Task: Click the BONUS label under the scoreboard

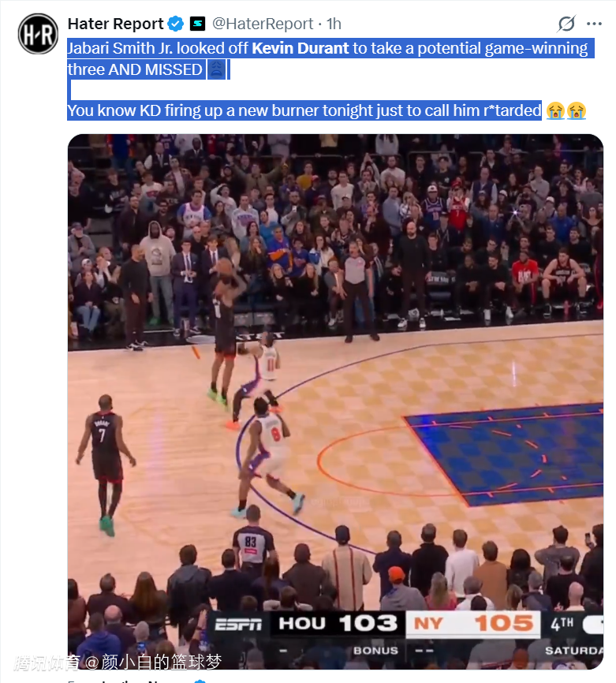Action: 375,651
